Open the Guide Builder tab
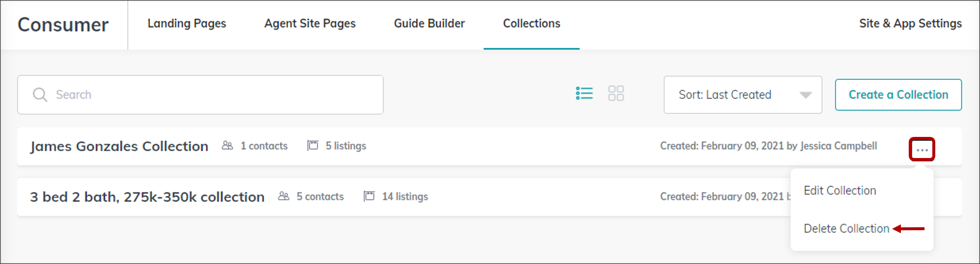This screenshot has width=980, height=264. pos(430,24)
